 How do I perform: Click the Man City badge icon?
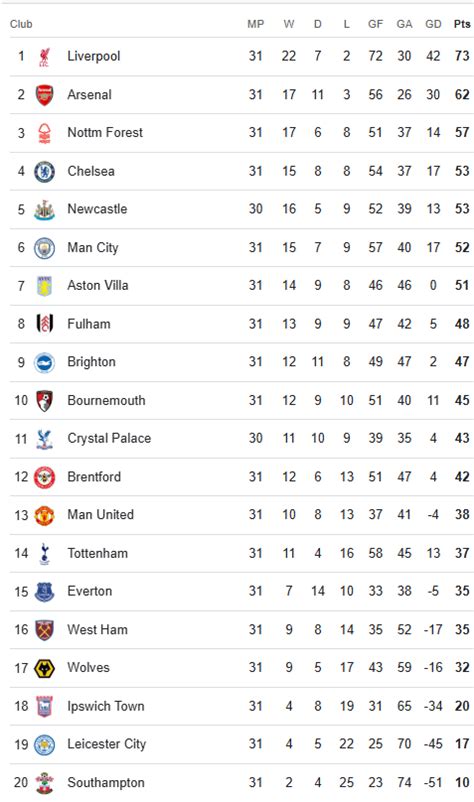44,248
